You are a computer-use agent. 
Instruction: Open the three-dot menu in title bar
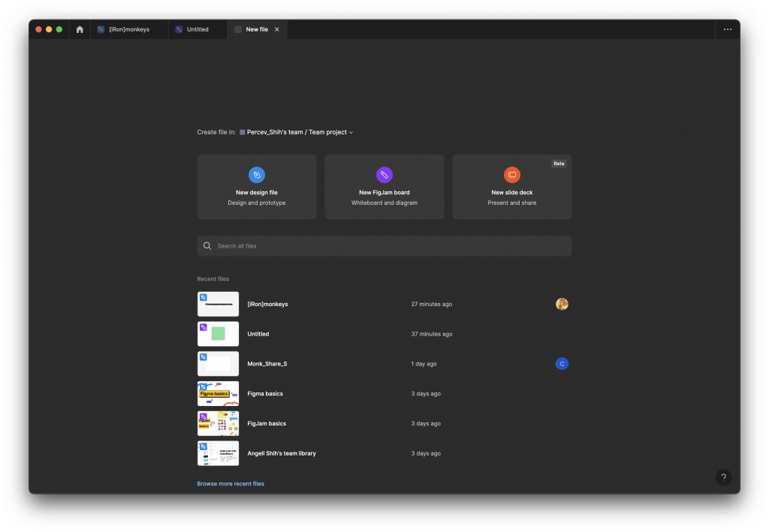coord(727,29)
